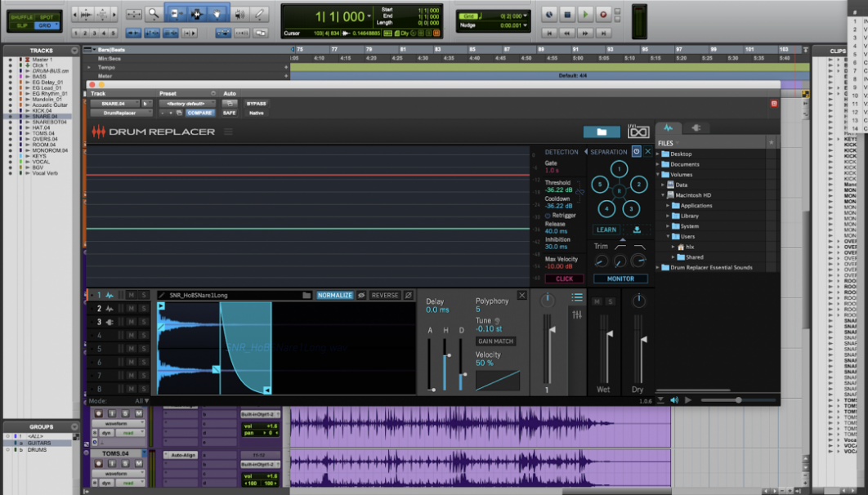Click Return to Zero transport button

pyautogui.click(x=549, y=33)
